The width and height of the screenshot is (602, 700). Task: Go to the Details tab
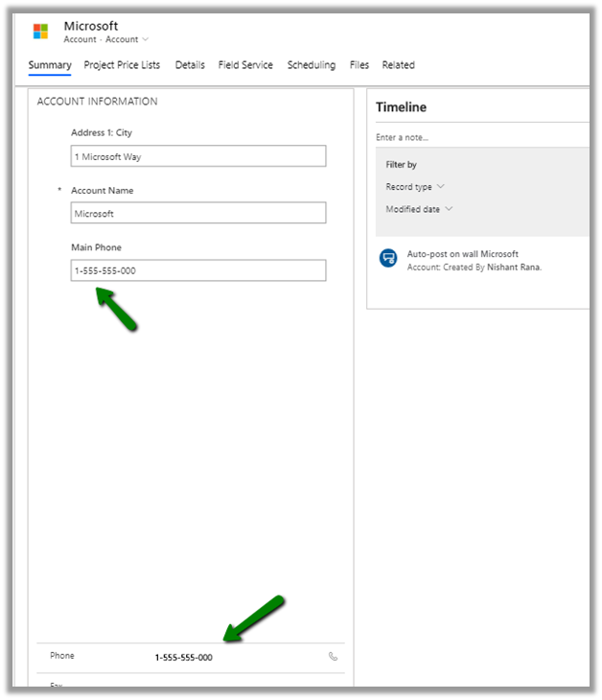tap(190, 65)
